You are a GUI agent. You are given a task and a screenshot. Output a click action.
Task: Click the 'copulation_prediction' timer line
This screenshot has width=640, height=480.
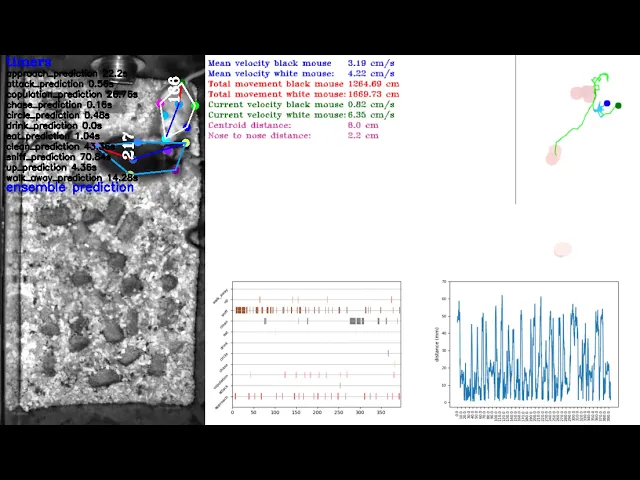(72, 94)
